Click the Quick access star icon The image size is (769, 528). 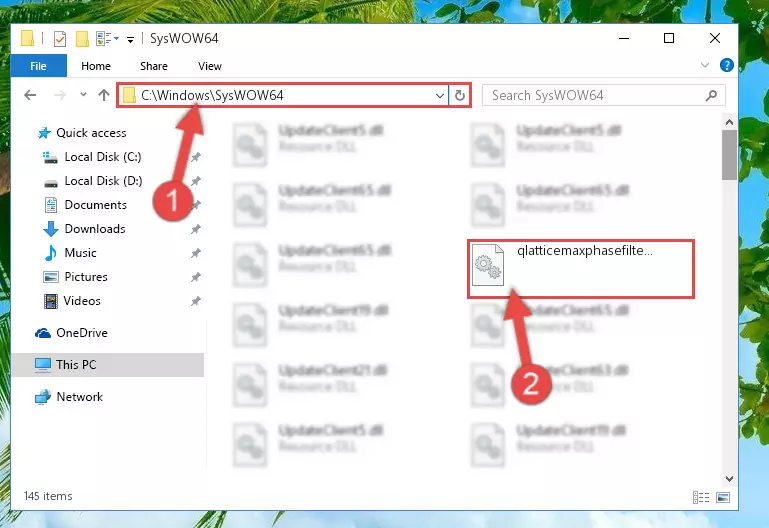click(44, 133)
